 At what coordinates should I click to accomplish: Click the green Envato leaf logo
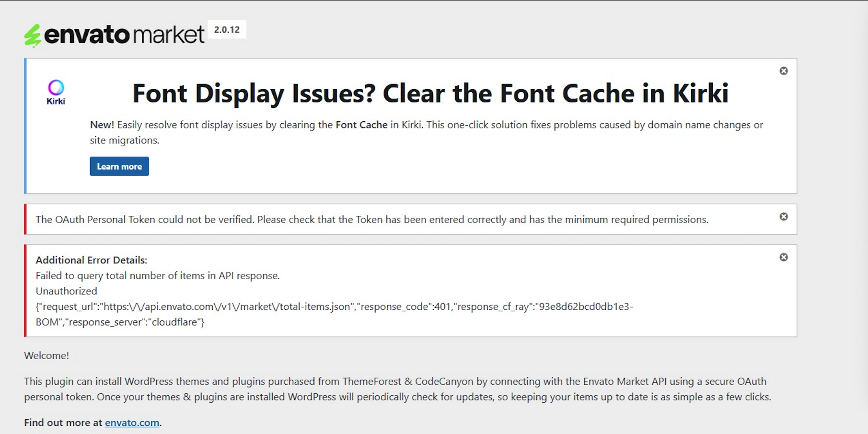click(x=33, y=36)
